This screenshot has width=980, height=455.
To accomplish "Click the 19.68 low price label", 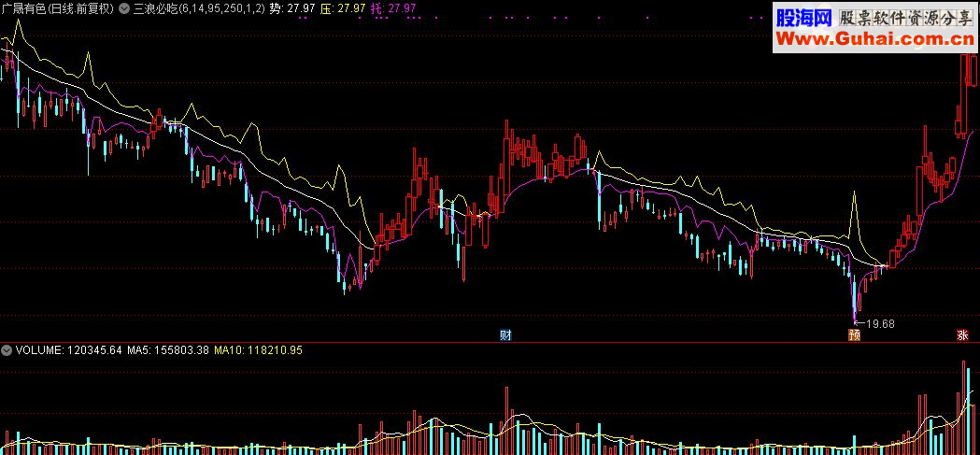I will [881, 324].
